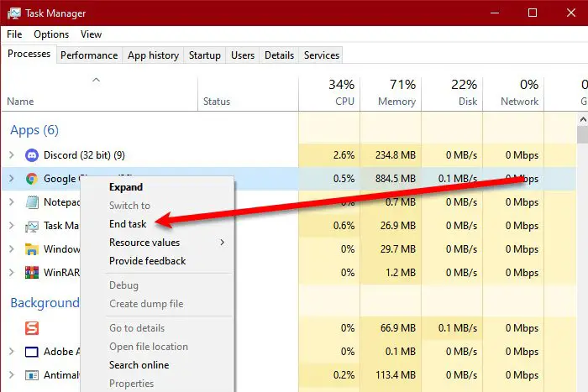
Task: Click the Discord app icon
Action: [x=32, y=155]
